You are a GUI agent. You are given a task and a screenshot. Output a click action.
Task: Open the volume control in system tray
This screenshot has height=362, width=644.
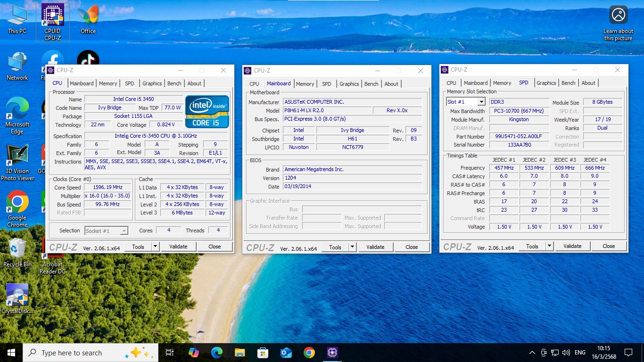566,353
